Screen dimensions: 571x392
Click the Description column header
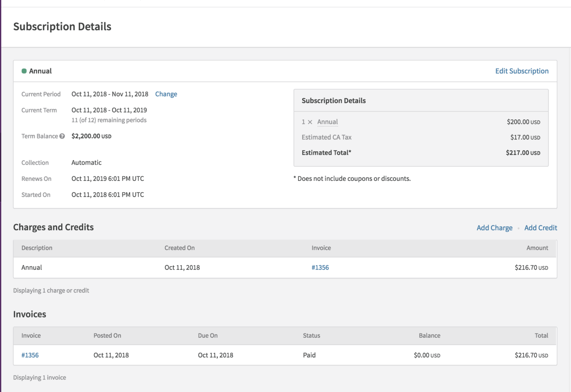[x=37, y=248]
